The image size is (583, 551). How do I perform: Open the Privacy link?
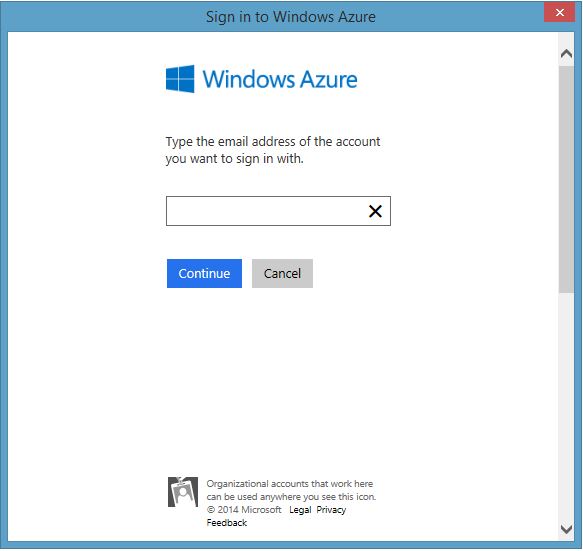click(x=331, y=510)
